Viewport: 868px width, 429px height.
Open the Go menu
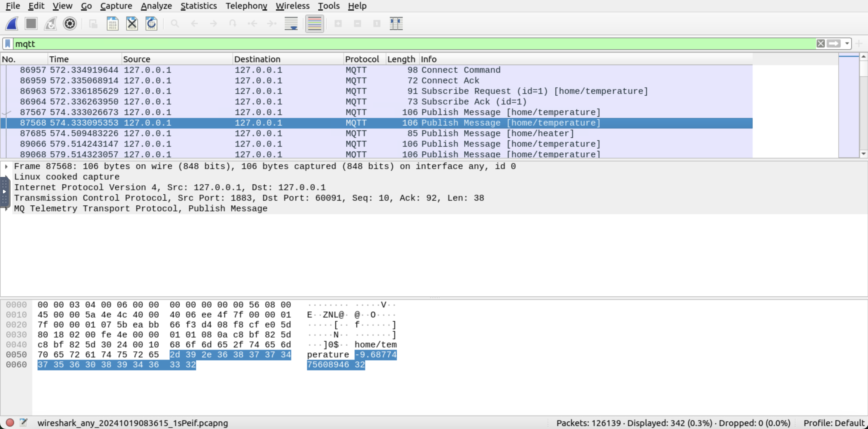coord(86,6)
